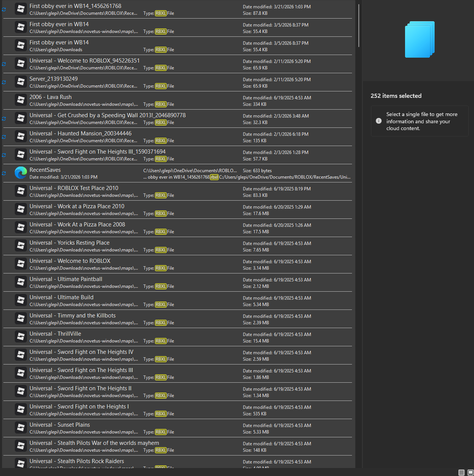This screenshot has width=474, height=476.
Task: Click the Roblox icon of Universal - Ultimate Paintball
Action: click(x=21, y=282)
